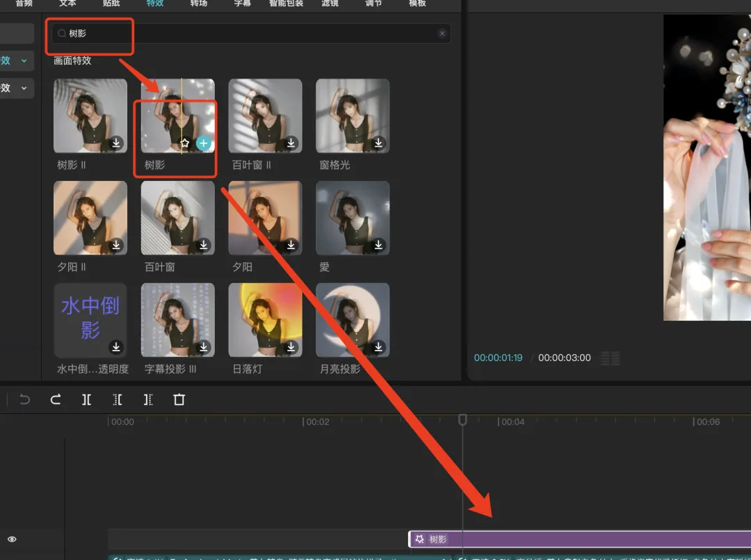Select the 树影 effect clip on timeline
Screen dimensions: 751x560
coord(579,539)
